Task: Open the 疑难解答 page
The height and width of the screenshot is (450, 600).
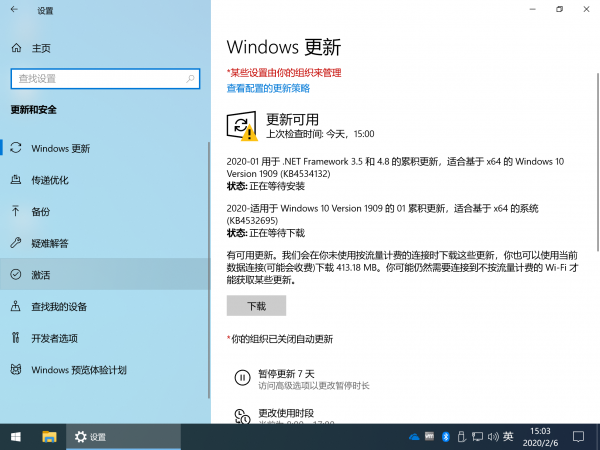Action: pos(104,243)
